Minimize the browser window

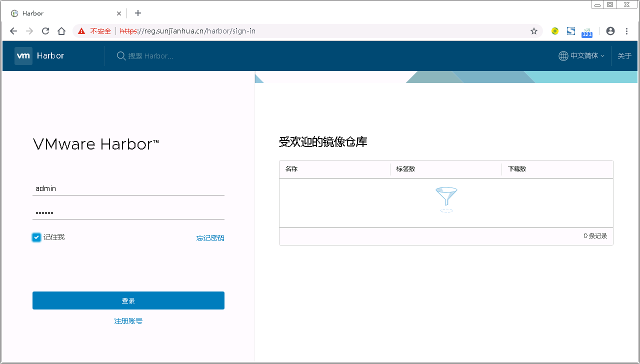coord(597,4)
